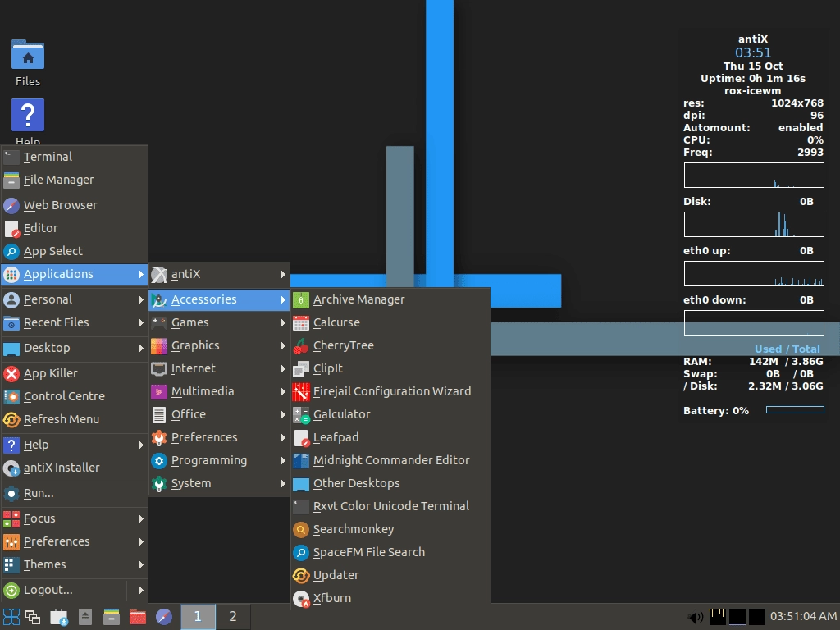Switch to workspace 1
Viewport: 840px width, 630px height.
[x=198, y=617]
